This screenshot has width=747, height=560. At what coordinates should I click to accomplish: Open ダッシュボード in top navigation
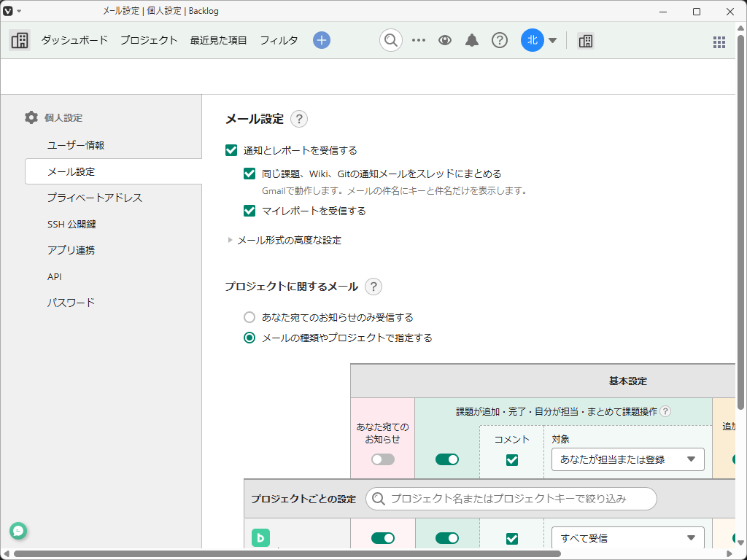coord(74,41)
